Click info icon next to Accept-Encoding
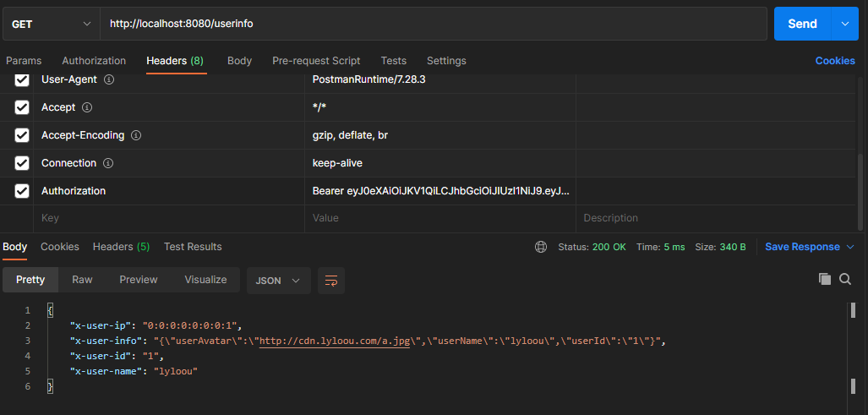 [x=136, y=135]
